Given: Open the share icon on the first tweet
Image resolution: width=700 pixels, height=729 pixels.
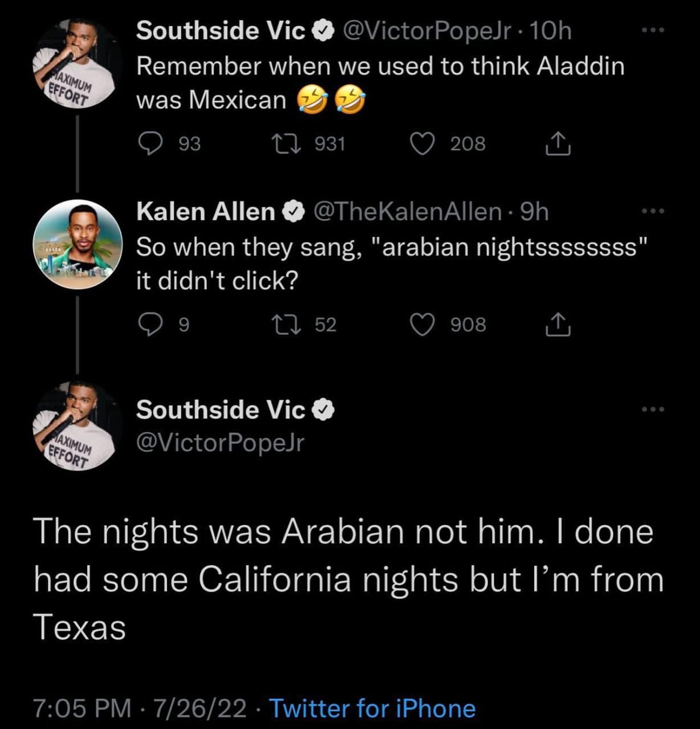Looking at the screenshot, I should [559, 144].
